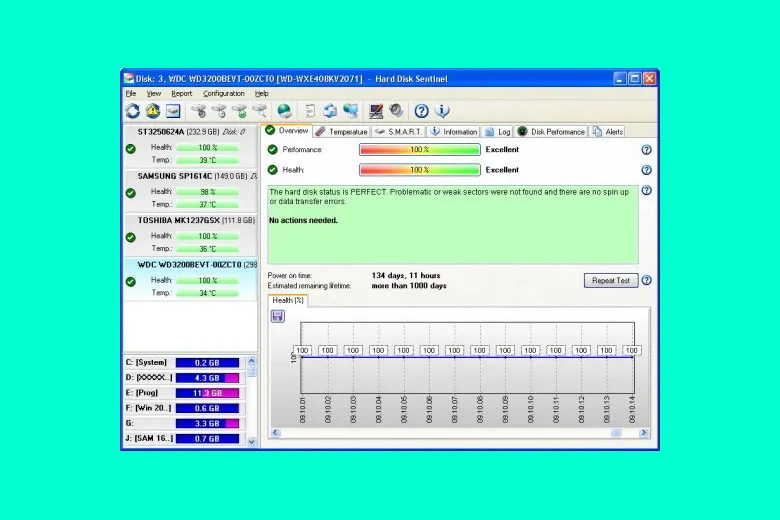Click the networked computers icon in toolbar
The width and height of the screenshot is (780, 520).
pyautogui.click(x=351, y=111)
